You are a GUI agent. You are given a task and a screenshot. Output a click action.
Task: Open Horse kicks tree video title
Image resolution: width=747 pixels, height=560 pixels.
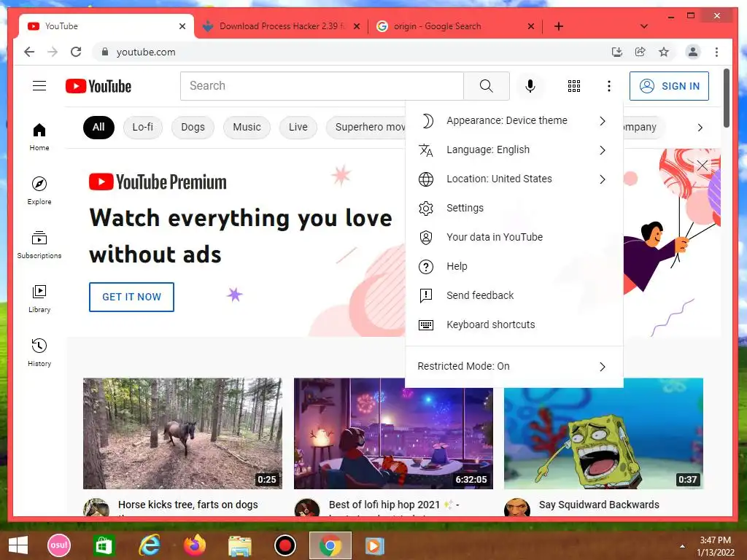[x=187, y=505]
